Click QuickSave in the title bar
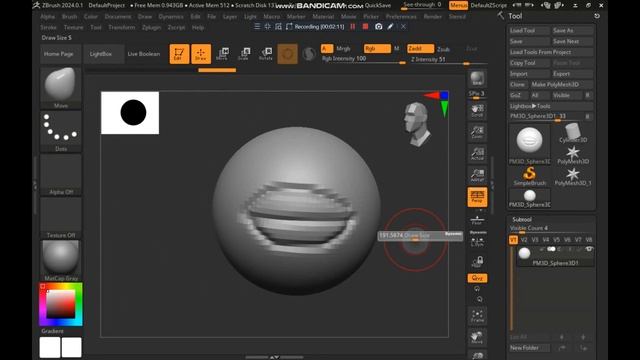 pyautogui.click(x=378, y=5)
